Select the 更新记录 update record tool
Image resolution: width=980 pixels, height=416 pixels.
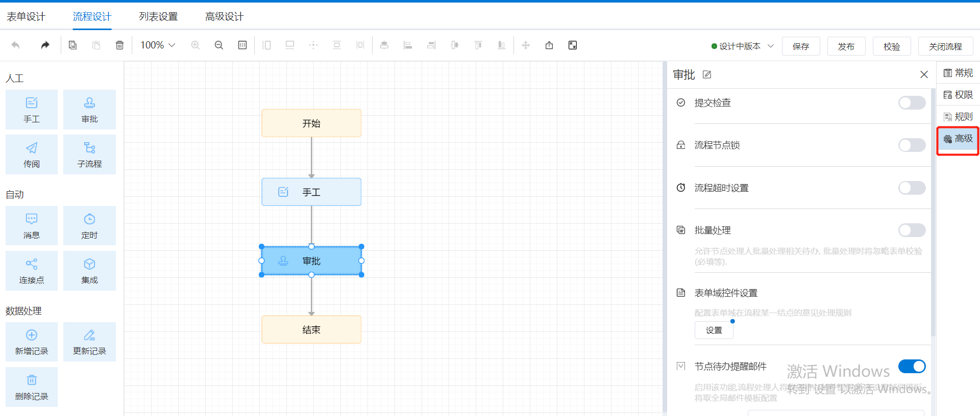point(89,342)
